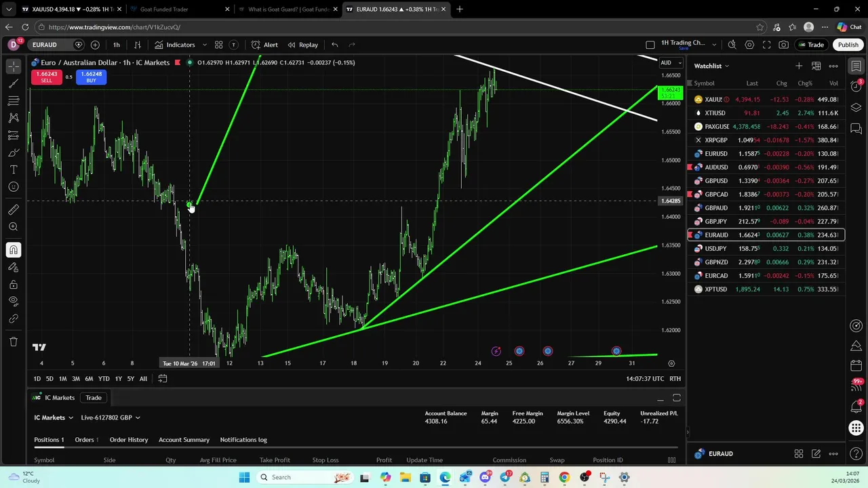Take a chart snapshot with camera
Viewport: 868px width, 488px height.
pos(784,45)
